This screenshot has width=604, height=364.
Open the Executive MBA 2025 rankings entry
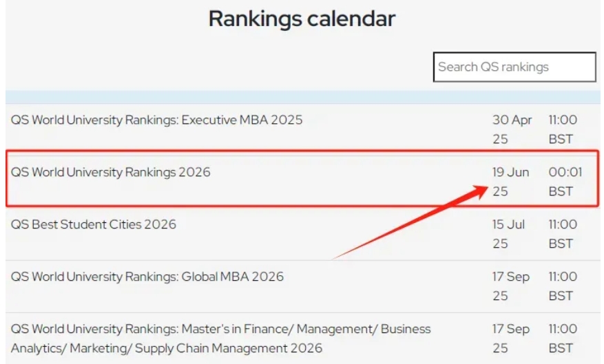(x=156, y=120)
